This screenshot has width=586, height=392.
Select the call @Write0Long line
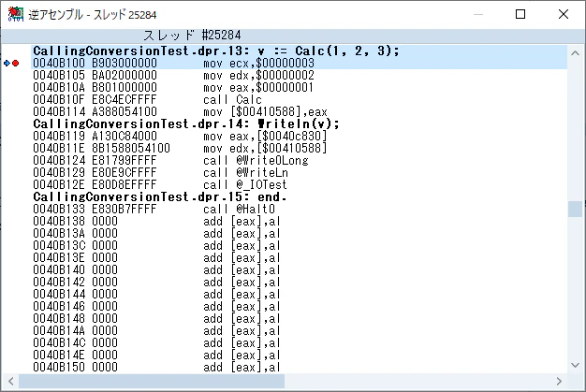pos(299,161)
